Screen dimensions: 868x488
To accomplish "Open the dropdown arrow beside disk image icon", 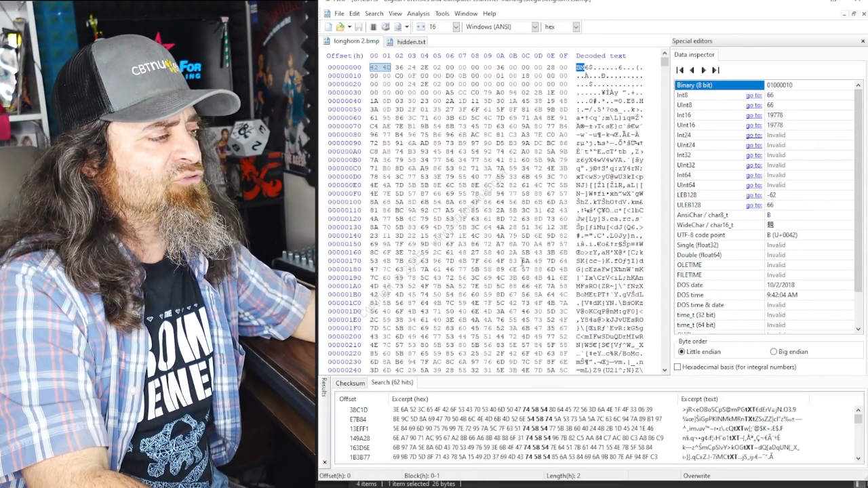I will [407, 27].
